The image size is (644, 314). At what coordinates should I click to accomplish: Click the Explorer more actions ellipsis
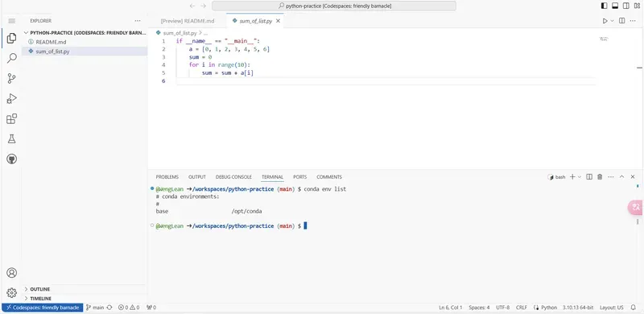pyautogui.click(x=138, y=21)
